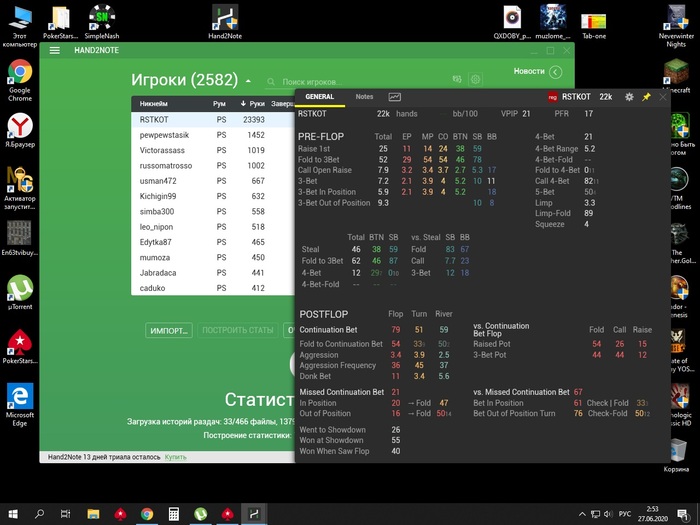
Task: Launch the µTorrent desktop shortcut
Action: pyautogui.click(x=20, y=293)
